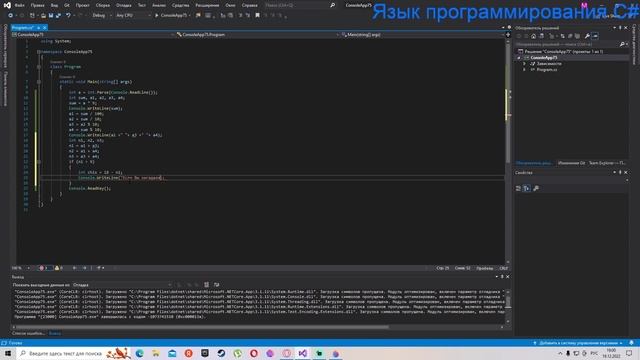Open the Main(string[] args) member dropdown

422,35
